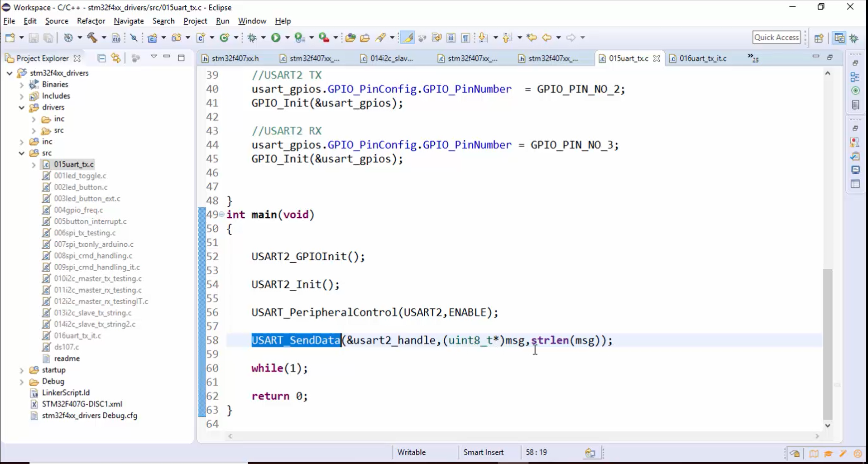Click the Open Task folder icon
Viewport: 868px width, 464px height.
coord(365,38)
